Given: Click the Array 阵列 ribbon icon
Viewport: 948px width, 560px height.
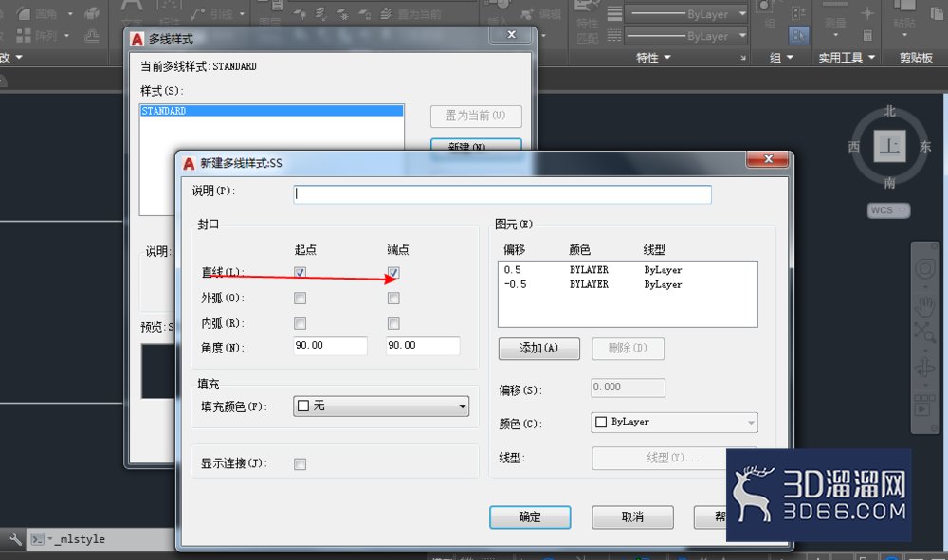Looking at the screenshot, I should [x=24, y=36].
